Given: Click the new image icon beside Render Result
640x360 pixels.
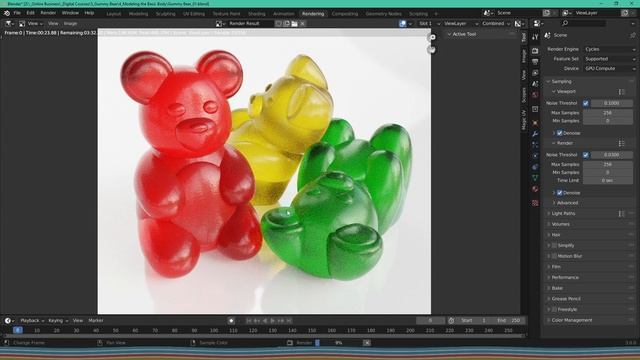Looking at the screenshot, I should (x=287, y=24).
